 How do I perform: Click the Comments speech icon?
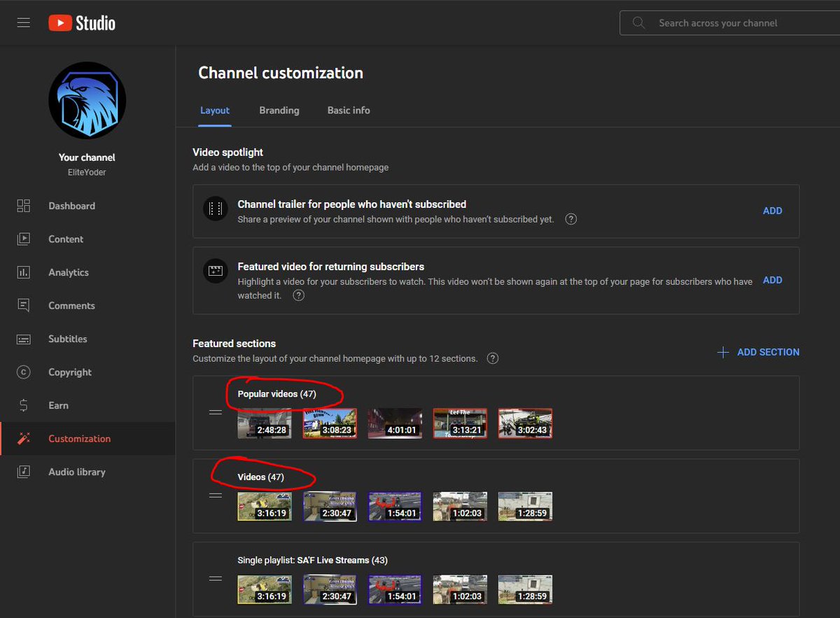[x=24, y=305]
